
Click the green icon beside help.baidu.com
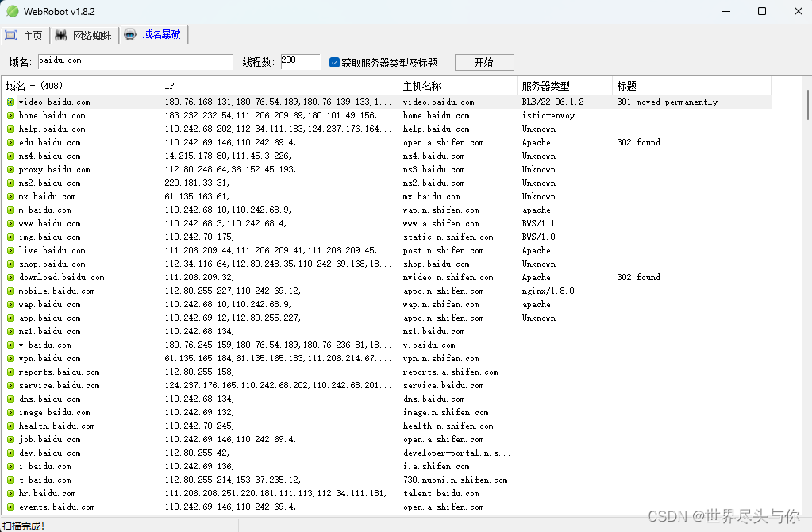pos(10,129)
